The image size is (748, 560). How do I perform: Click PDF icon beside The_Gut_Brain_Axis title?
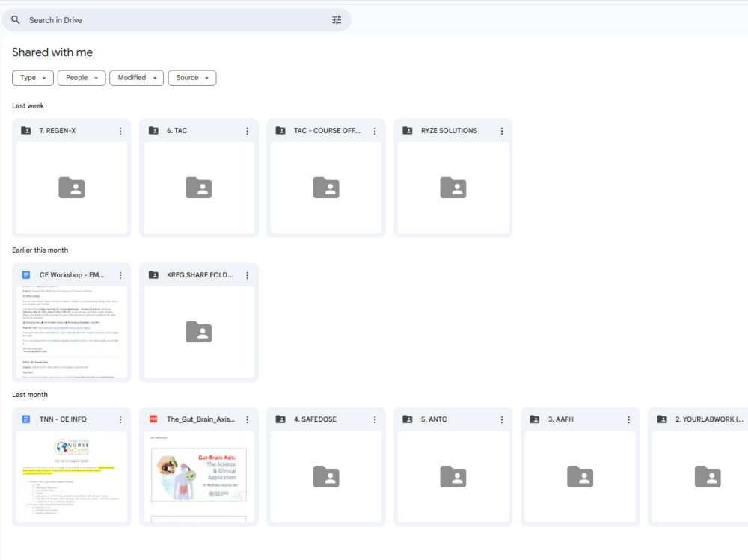(153, 419)
